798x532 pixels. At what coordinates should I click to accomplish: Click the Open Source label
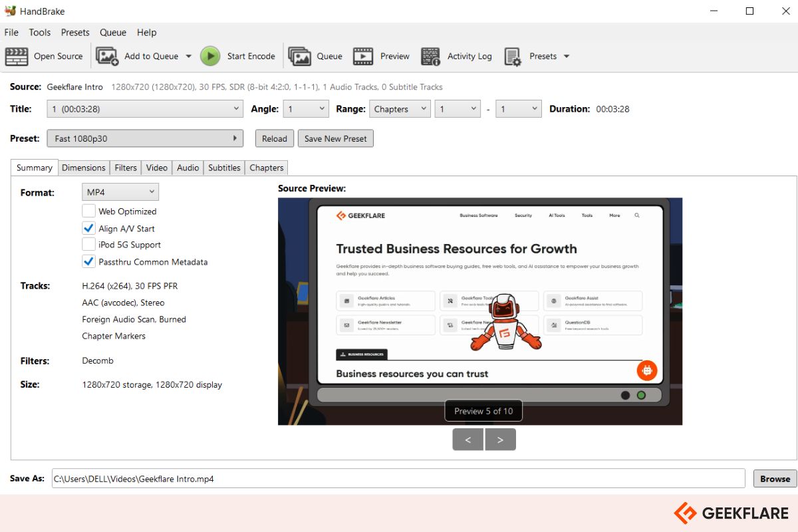point(59,57)
